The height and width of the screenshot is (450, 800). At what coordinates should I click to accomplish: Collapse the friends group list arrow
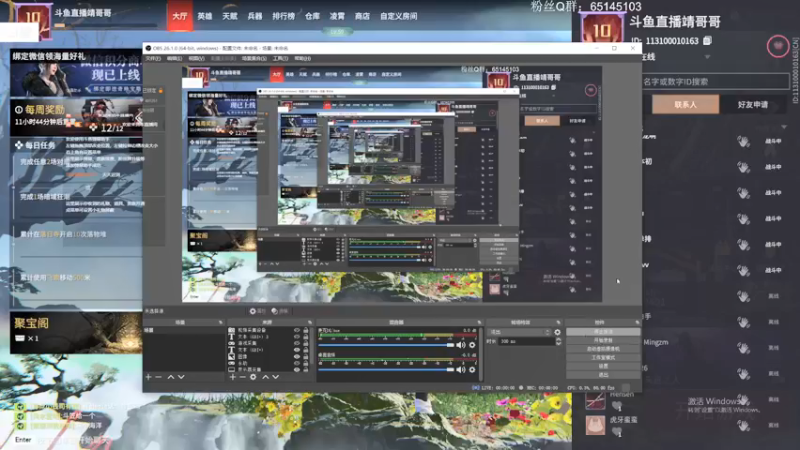pyautogui.click(x=784, y=127)
